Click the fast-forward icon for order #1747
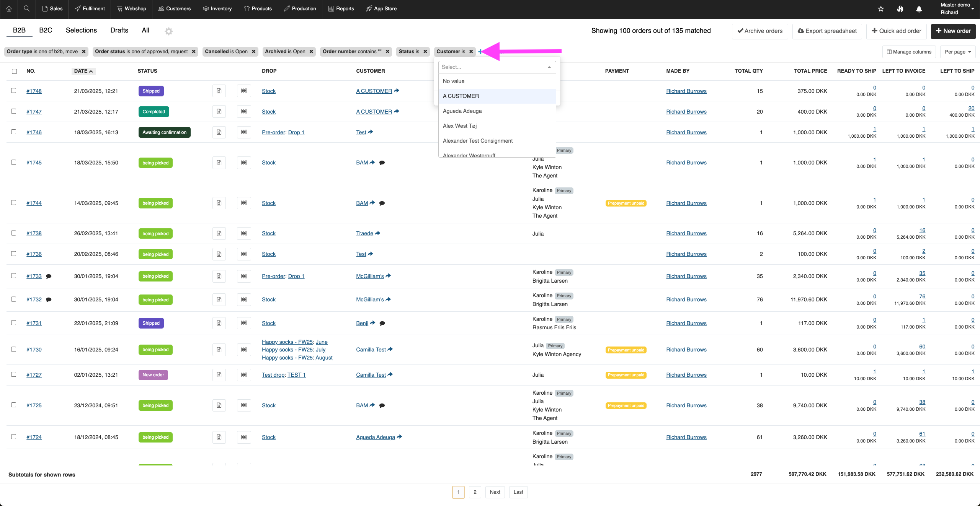This screenshot has width=980, height=506. [x=244, y=112]
